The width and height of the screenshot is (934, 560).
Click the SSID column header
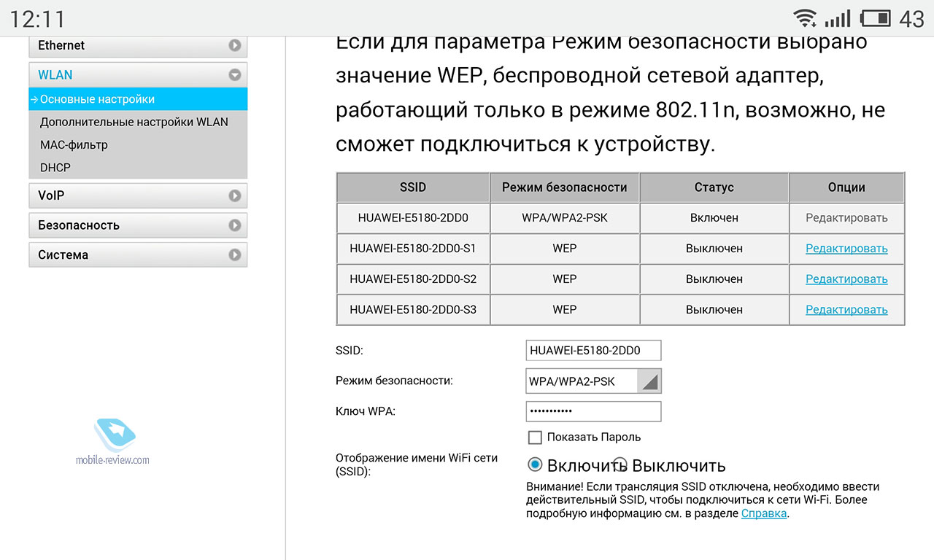pyautogui.click(x=413, y=187)
